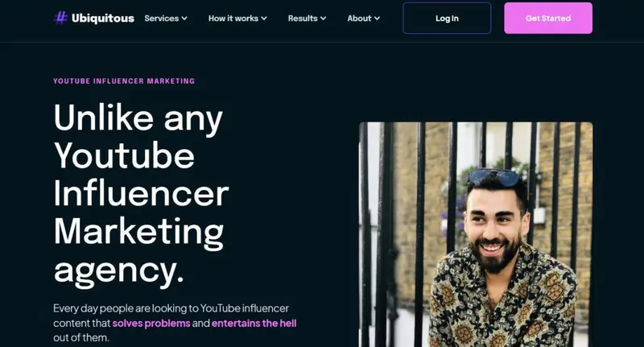Click the YouTube Influencer Marketing tagline
644x347 pixels.
pos(124,81)
